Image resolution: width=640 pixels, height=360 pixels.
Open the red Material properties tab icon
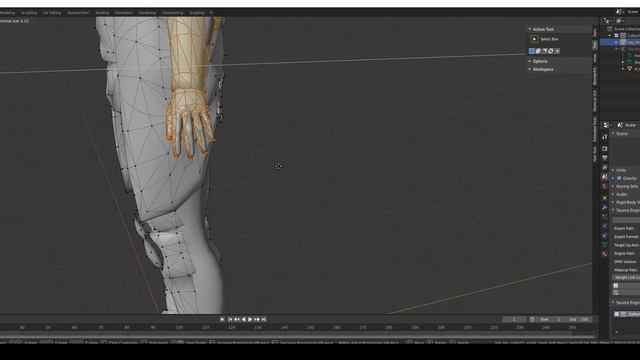(604, 254)
